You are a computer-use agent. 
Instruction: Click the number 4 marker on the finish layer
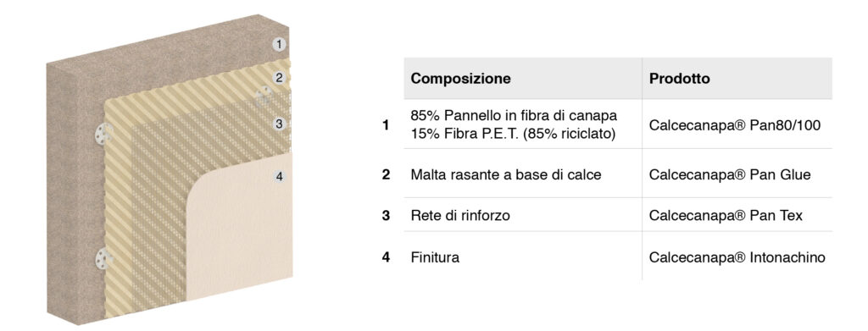point(280,176)
